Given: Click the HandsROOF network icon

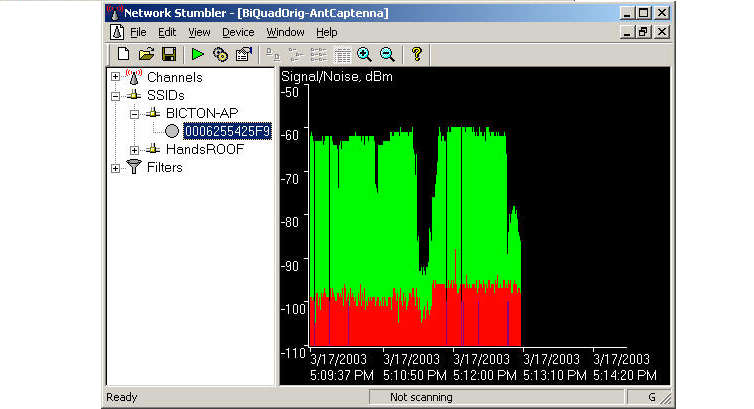Looking at the screenshot, I should pyautogui.click(x=153, y=149).
